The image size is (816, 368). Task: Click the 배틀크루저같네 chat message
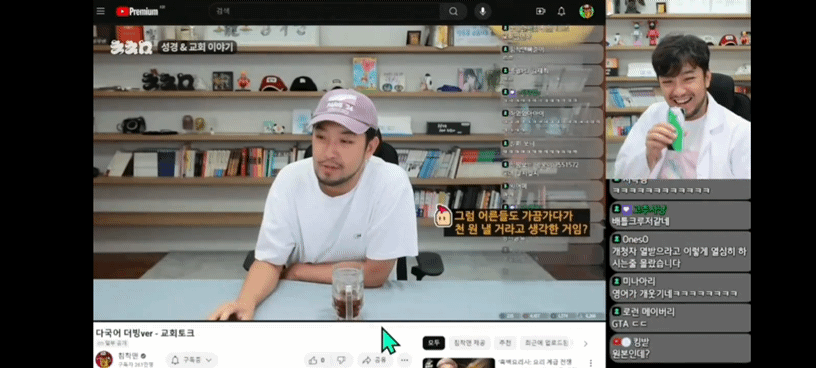(x=680, y=215)
